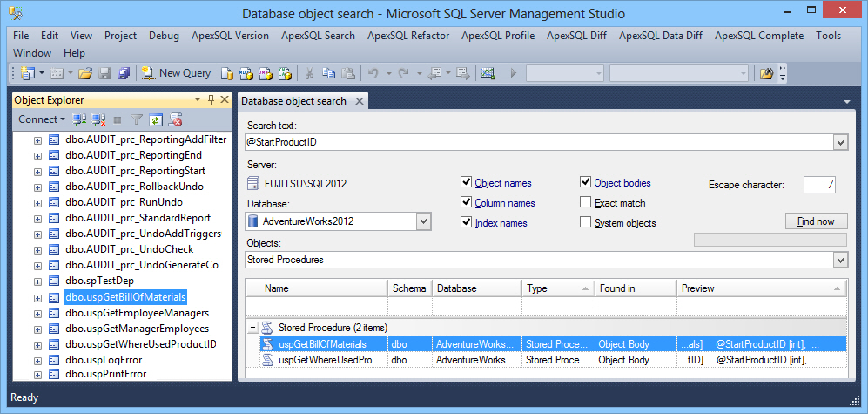The height and width of the screenshot is (414, 868).
Task: Select the uspGetBillOfMaterials result row
Action: (553, 344)
